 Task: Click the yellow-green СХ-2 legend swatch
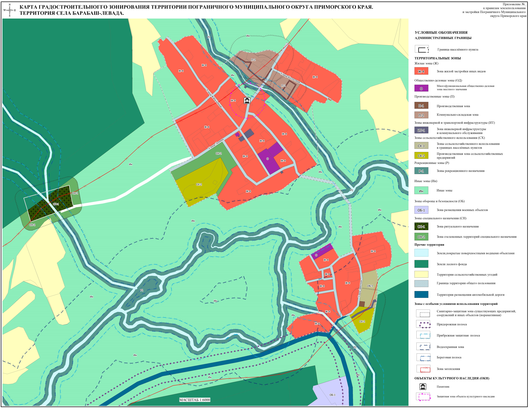point(421,155)
